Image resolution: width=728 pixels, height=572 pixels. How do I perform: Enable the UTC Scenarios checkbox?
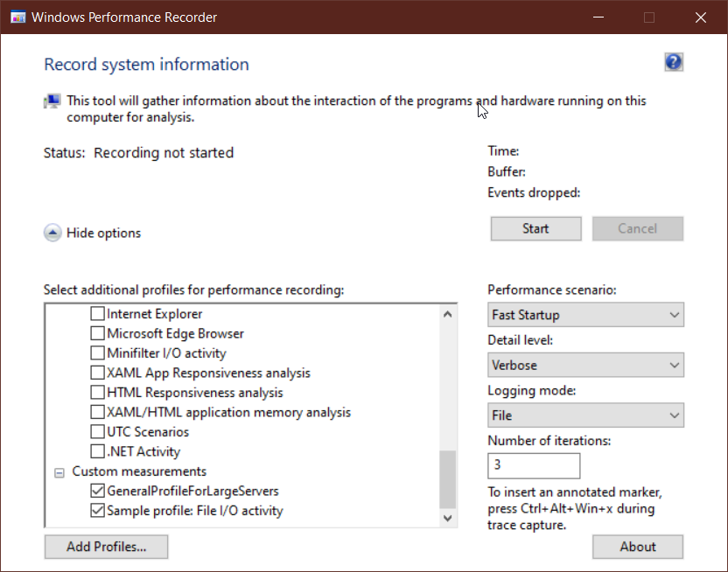[x=97, y=431]
